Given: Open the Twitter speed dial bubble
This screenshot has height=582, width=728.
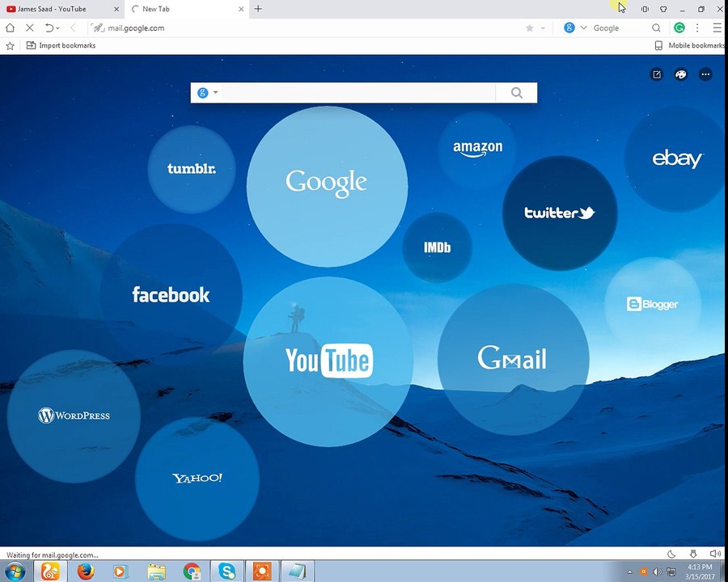Looking at the screenshot, I should coord(560,213).
